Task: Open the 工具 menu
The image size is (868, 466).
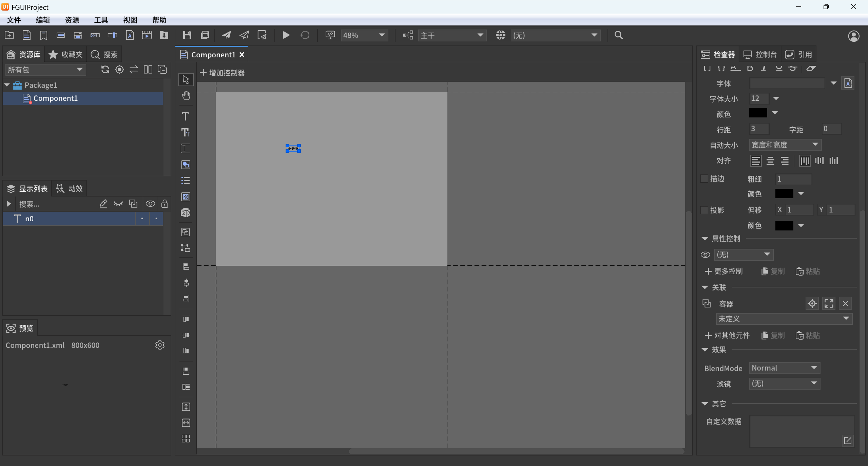Action: click(x=101, y=20)
